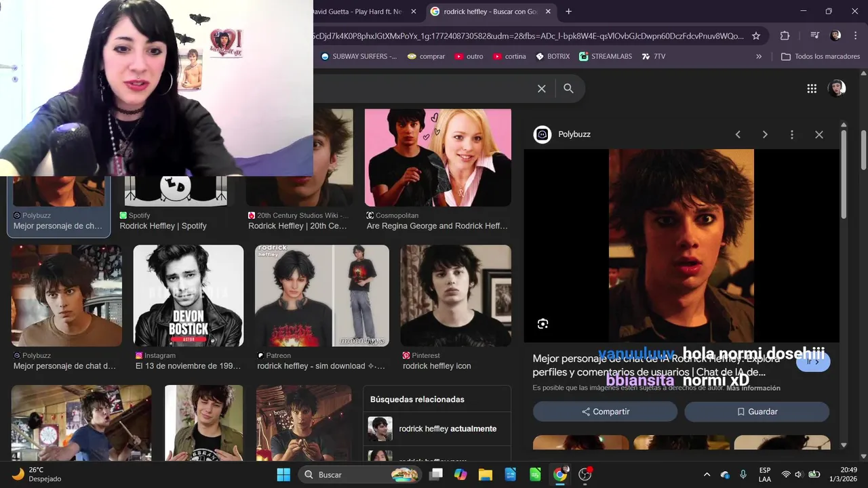Open Task View on taskbar

(x=436, y=474)
